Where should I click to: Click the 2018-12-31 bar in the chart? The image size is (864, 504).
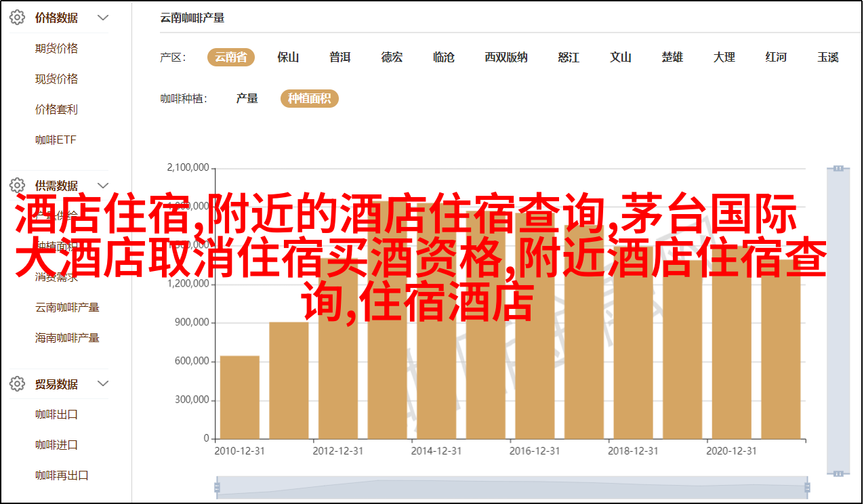tap(633, 343)
